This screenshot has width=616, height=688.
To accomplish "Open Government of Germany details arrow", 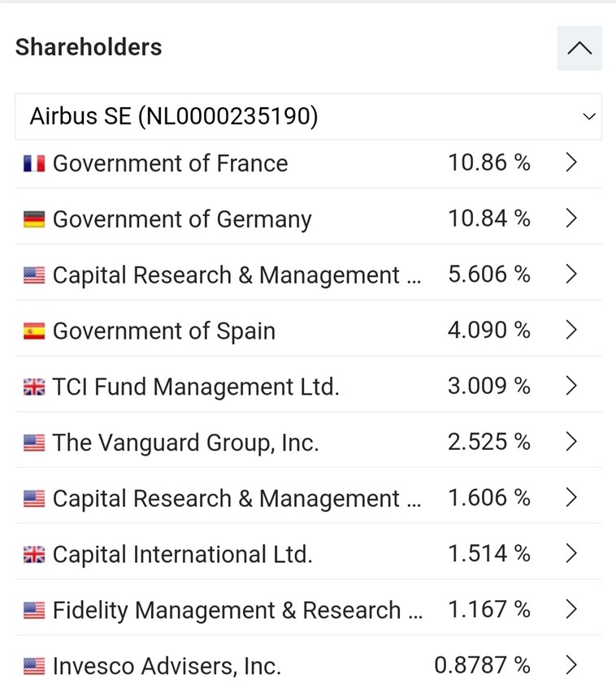I will [571, 219].
